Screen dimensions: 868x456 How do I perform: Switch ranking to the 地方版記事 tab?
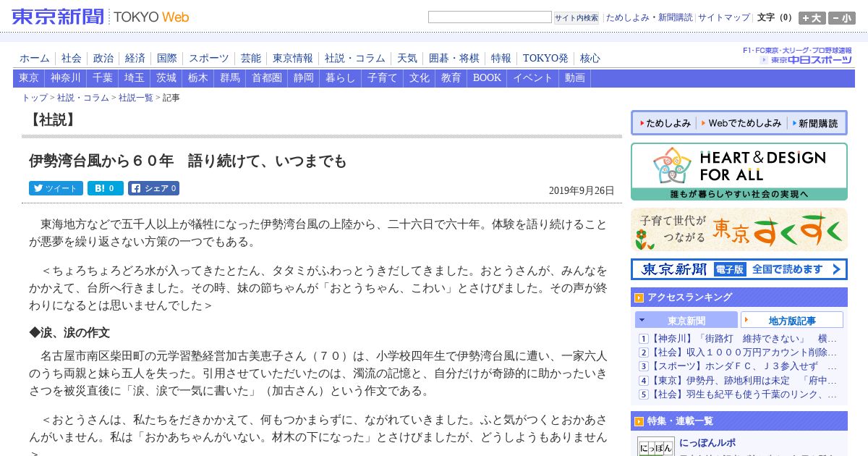point(792,320)
